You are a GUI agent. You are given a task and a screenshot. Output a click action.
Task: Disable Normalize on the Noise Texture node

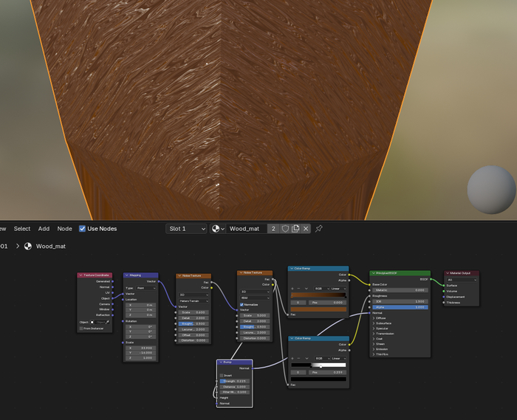coord(241,304)
